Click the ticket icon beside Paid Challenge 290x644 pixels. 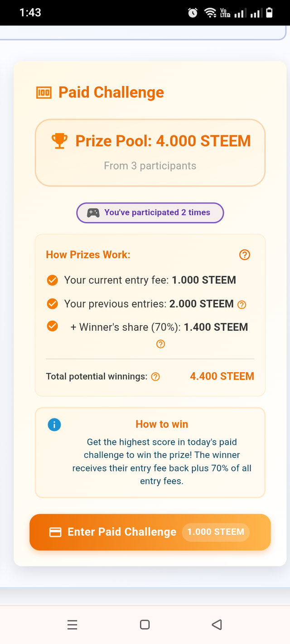coord(43,93)
